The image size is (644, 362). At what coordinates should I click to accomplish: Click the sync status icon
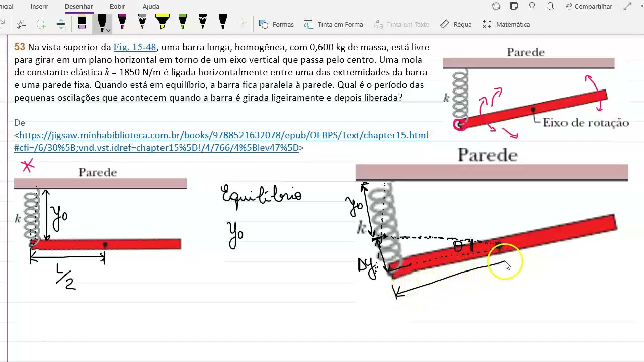pos(496,7)
